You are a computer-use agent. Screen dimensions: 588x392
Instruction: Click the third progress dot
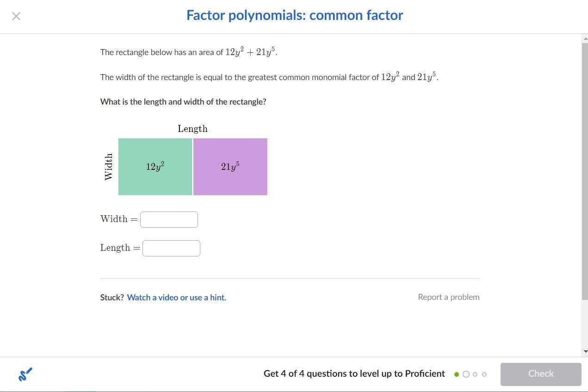(x=475, y=374)
